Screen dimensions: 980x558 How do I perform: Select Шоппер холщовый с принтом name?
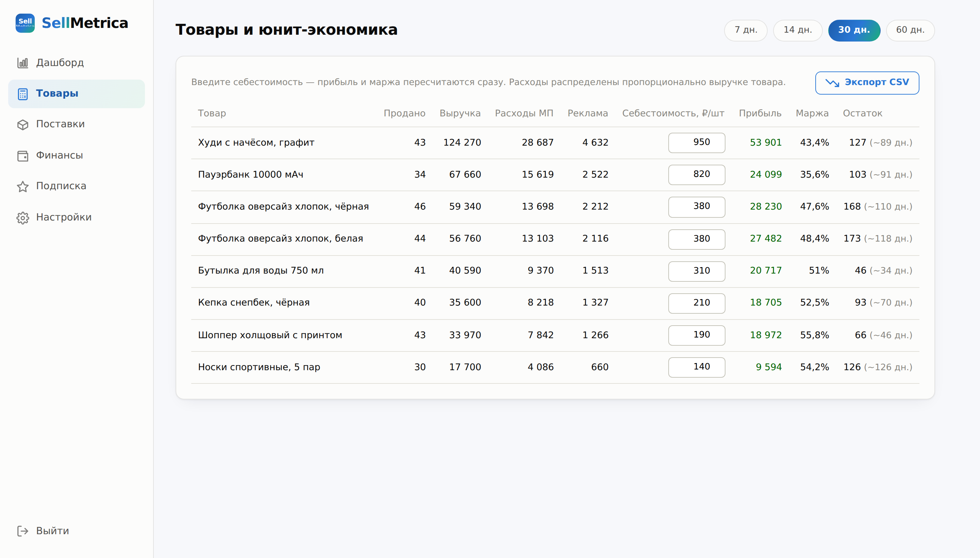(x=270, y=335)
